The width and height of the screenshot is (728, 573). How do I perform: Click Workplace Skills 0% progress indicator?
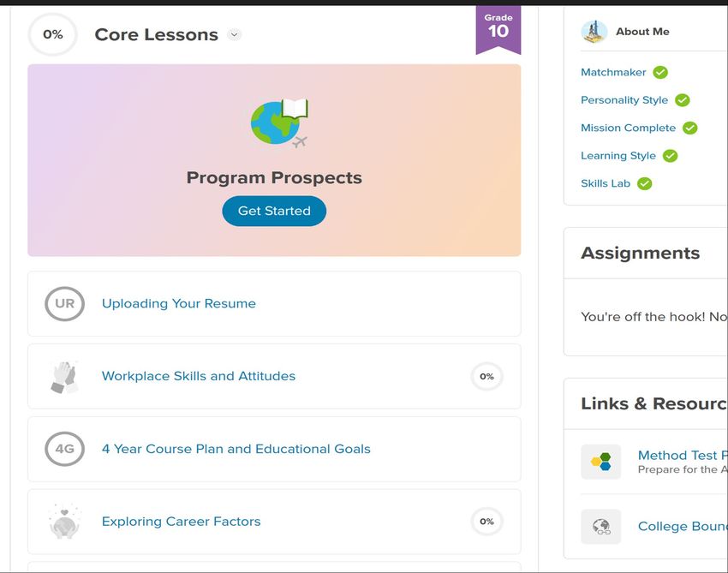pos(486,376)
